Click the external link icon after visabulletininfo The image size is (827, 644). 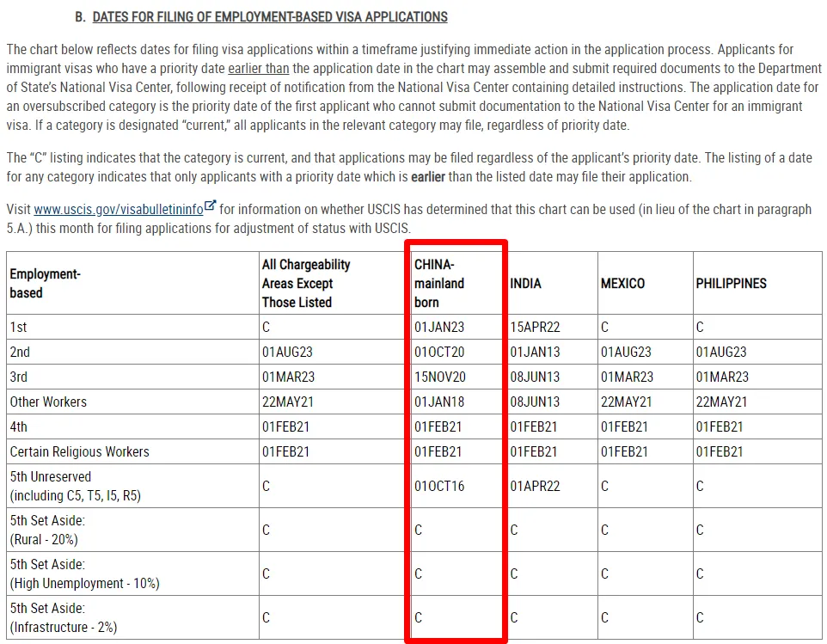coord(211,207)
